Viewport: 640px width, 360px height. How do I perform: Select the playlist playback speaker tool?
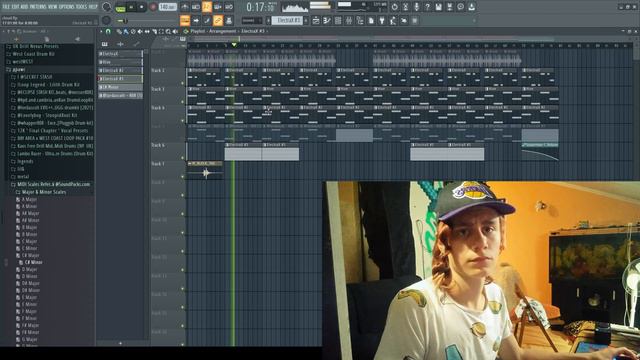(x=175, y=31)
